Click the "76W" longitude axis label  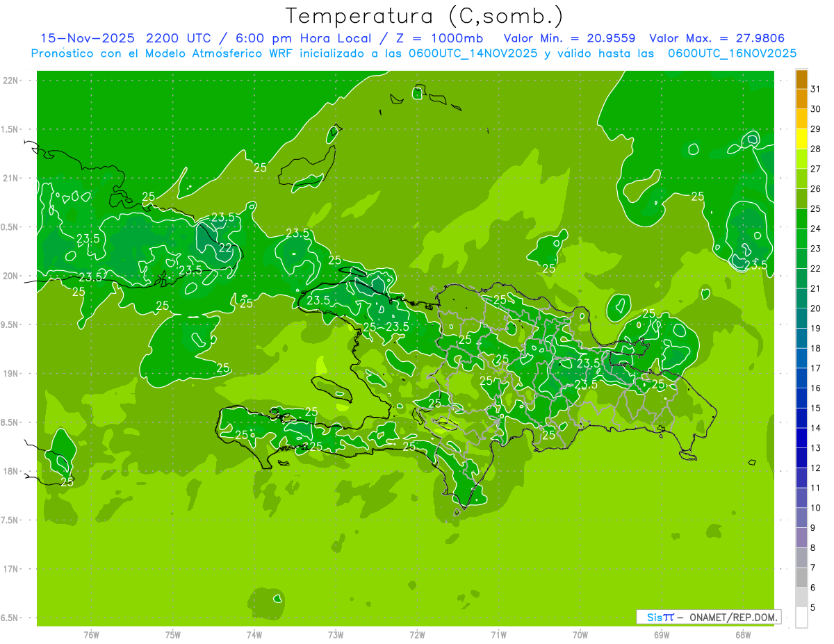tap(91, 634)
